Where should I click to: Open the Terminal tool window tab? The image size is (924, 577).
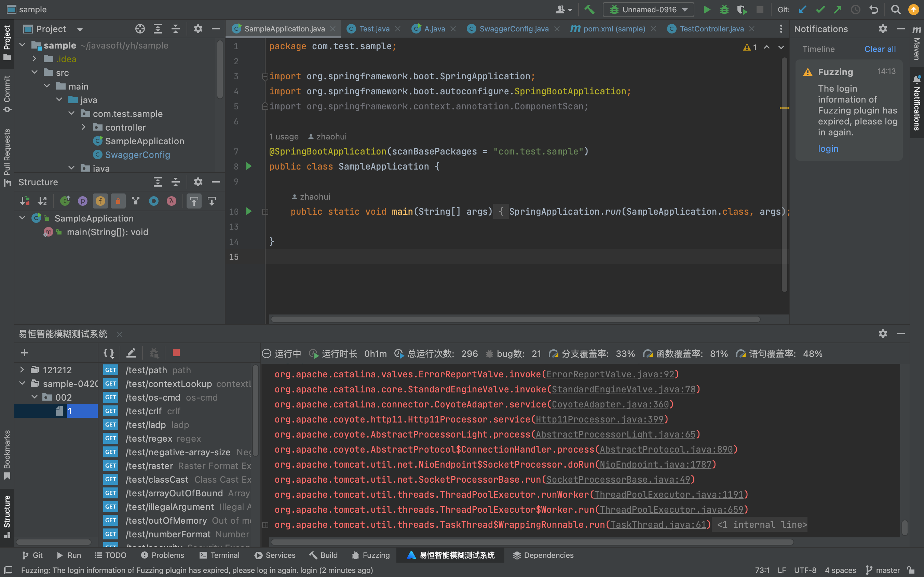coord(219,555)
